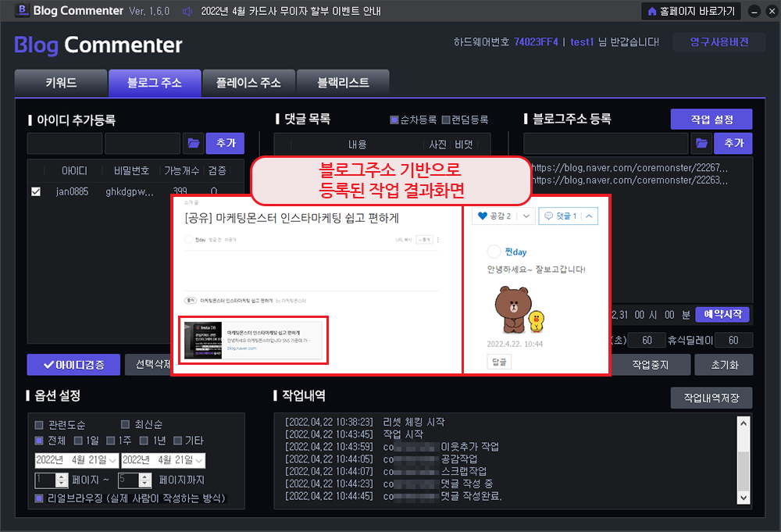
Task: Open the folder icon in blog address registration
Action: point(701,144)
